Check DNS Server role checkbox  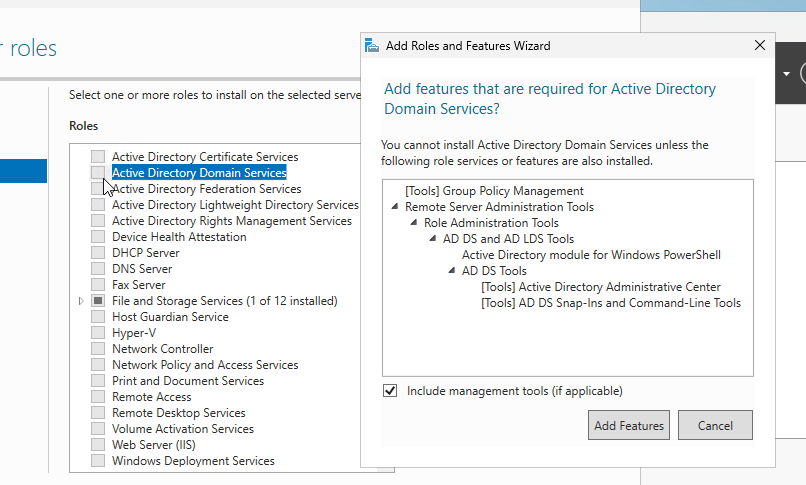(98, 268)
